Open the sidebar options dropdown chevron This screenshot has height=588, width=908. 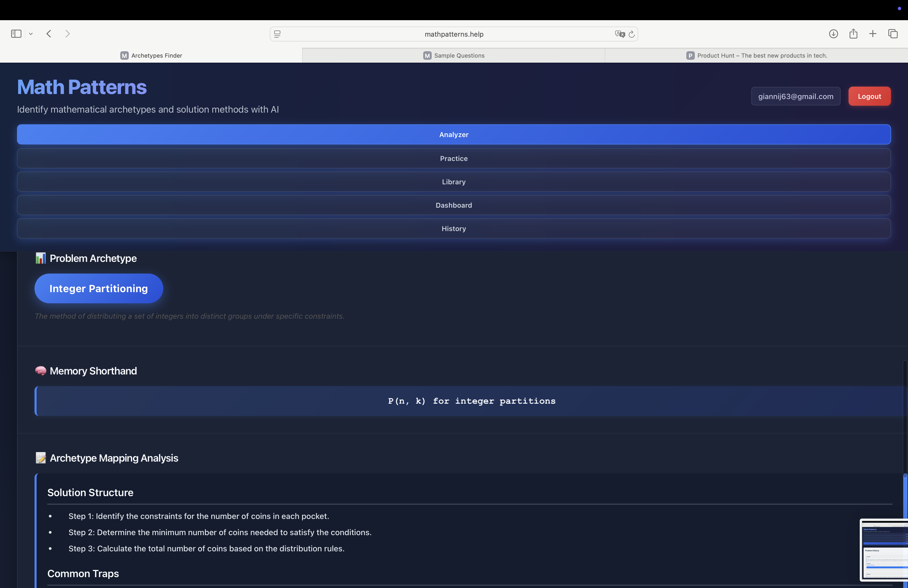31,34
